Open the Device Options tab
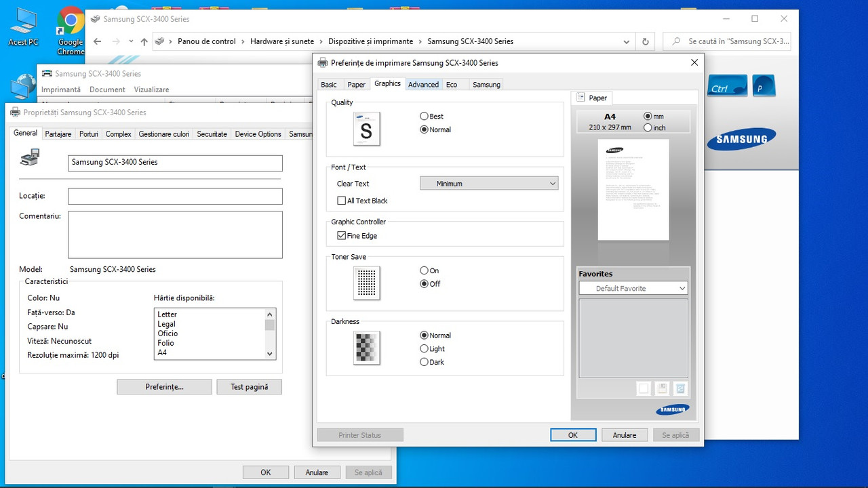This screenshot has height=488, width=868. coord(258,134)
